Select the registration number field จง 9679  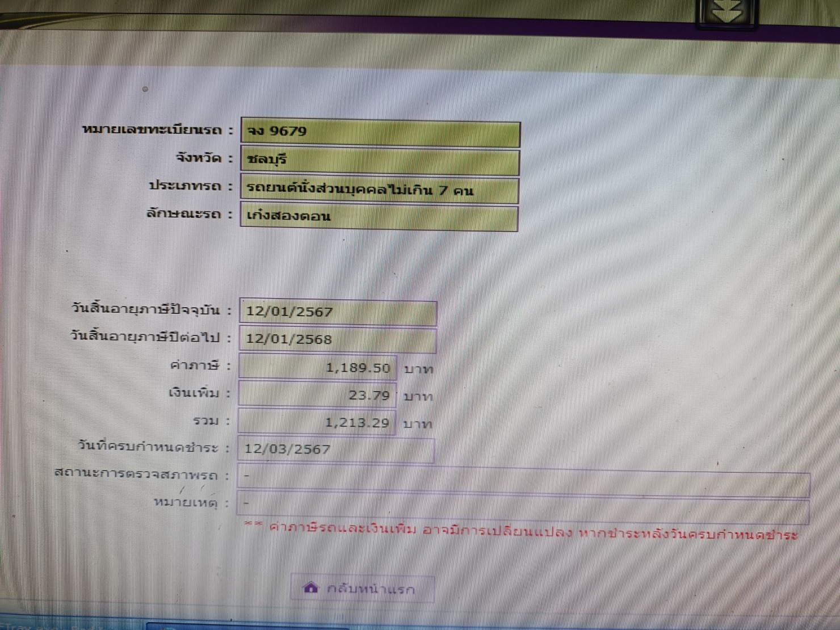tap(380, 132)
